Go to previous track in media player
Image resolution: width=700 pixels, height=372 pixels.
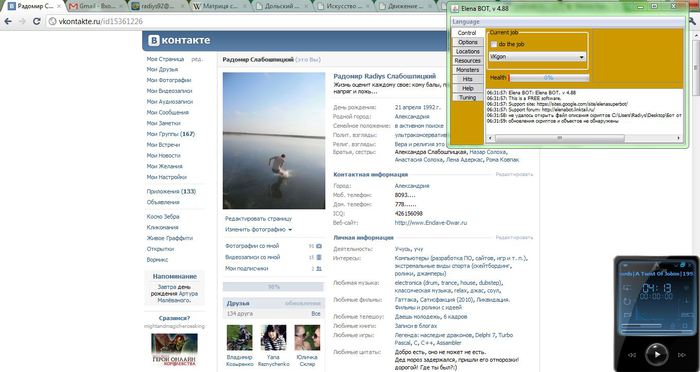tap(632, 355)
